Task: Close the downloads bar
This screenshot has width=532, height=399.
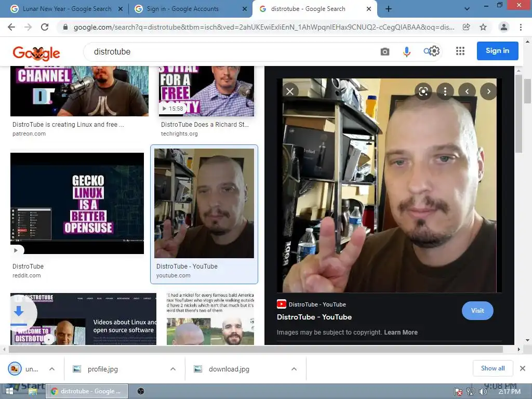Action: coord(523,368)
